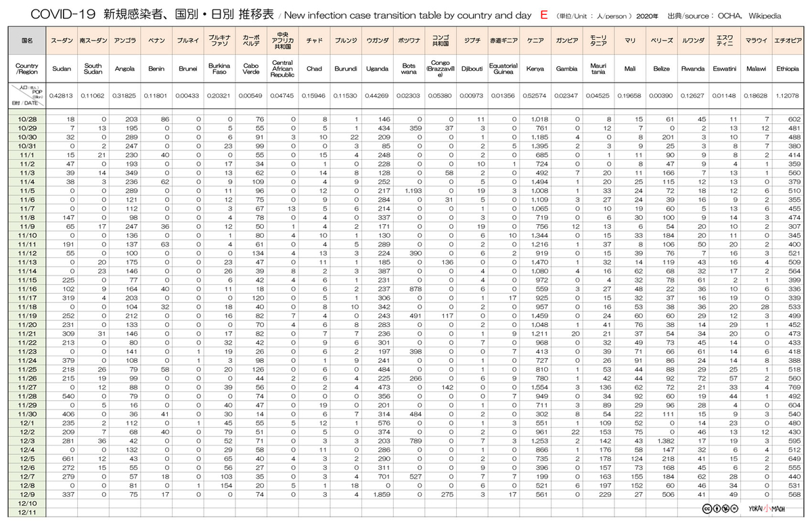Select the 'Gambia' column header
812x522 pixels.
(566, 69)
